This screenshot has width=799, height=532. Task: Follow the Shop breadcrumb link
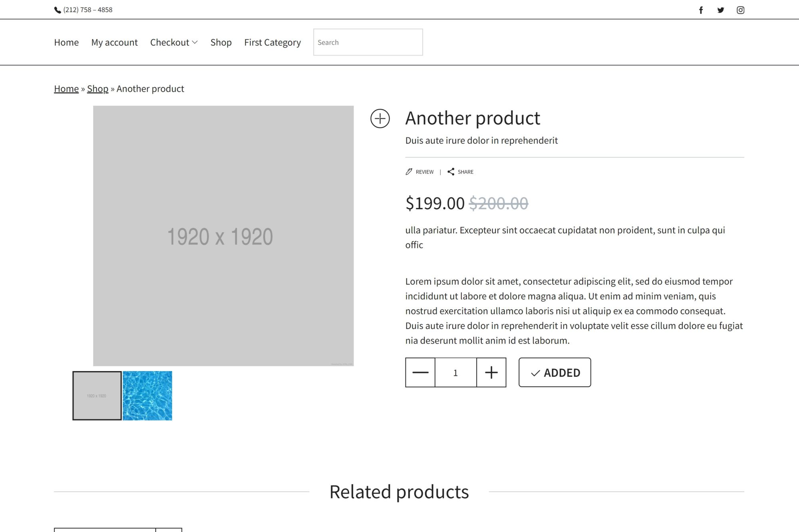(98, 89)
